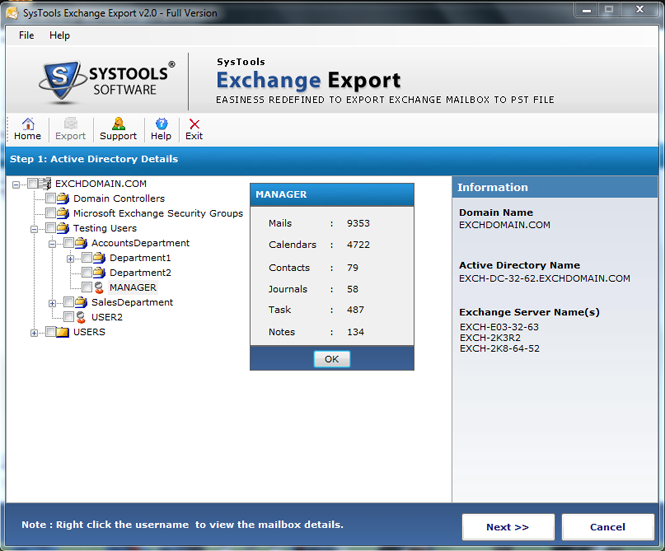Click the Mails count 9353
Screen dimensions: 665x551
coord(358,223)
